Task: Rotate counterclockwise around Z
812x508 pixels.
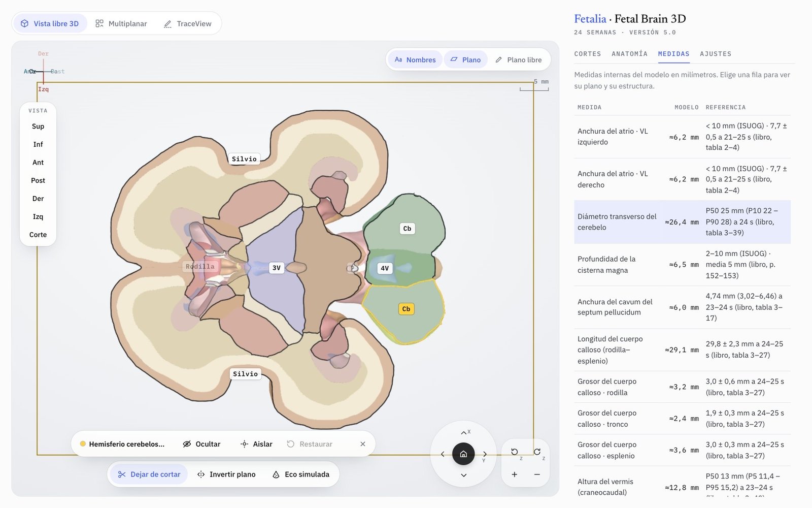Action: (x=515, y=452)
